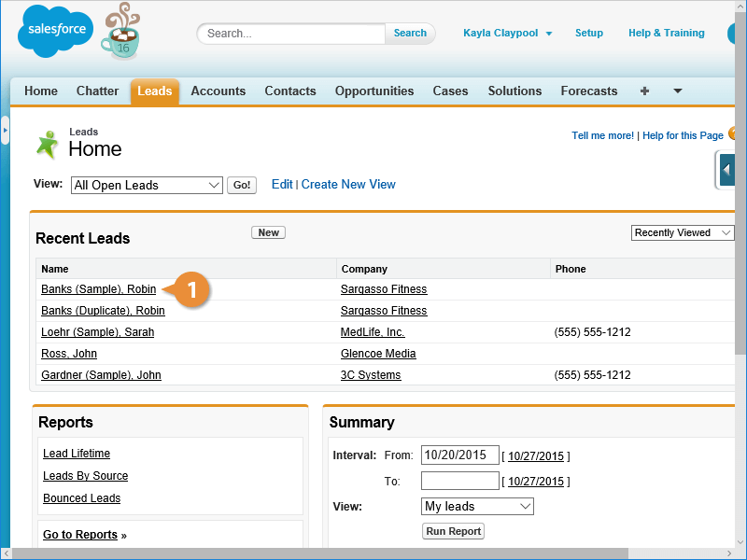The image size is (747, 560).
Task: Click the Run Report button
Action: tap(453, 531)
